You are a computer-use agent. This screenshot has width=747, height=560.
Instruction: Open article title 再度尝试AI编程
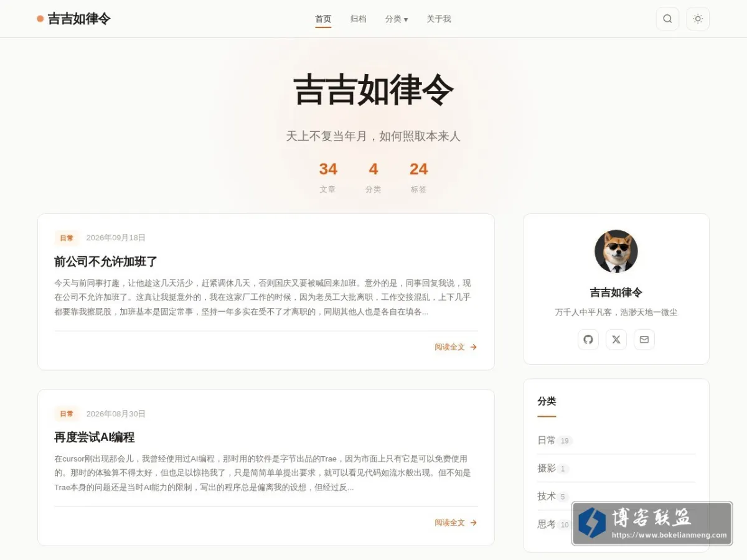[x=95, y=437]
